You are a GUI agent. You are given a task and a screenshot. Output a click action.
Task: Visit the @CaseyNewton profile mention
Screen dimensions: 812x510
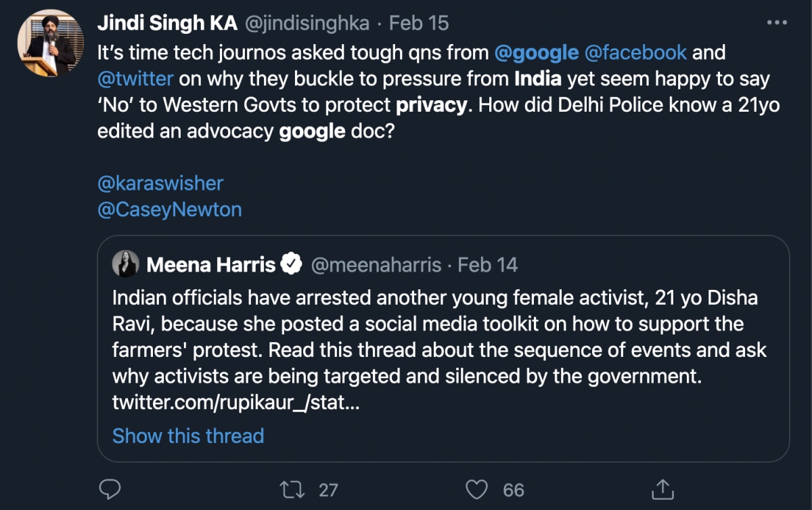click(169, 209)
